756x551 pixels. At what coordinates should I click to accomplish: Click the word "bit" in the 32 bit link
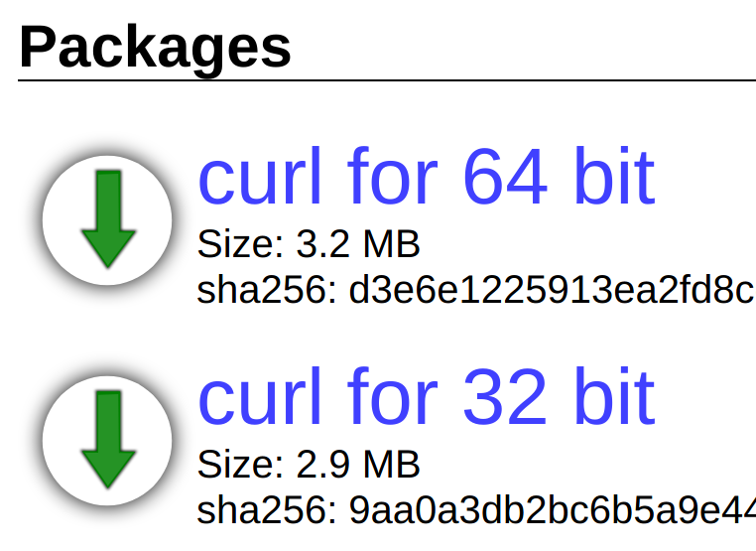[x=616, y=398]
